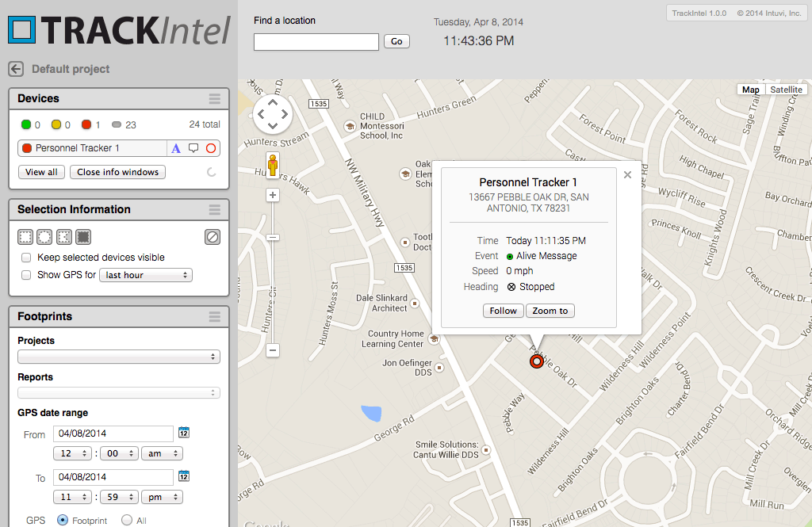Switch to the Map view tab
This screenshot has height=527, width=812.
coord(750,90)
